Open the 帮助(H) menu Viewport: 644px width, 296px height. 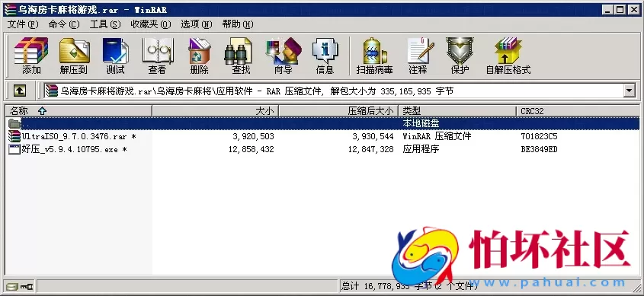(x=238, y=24)
